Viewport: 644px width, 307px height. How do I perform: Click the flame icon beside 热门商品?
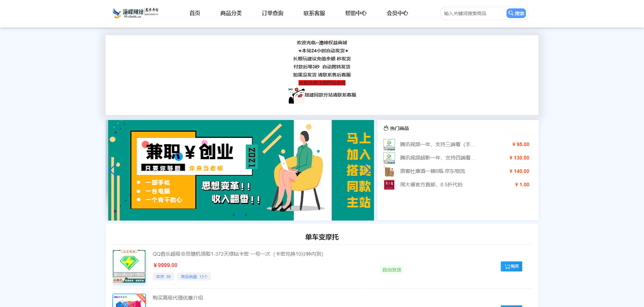(386, 128)
